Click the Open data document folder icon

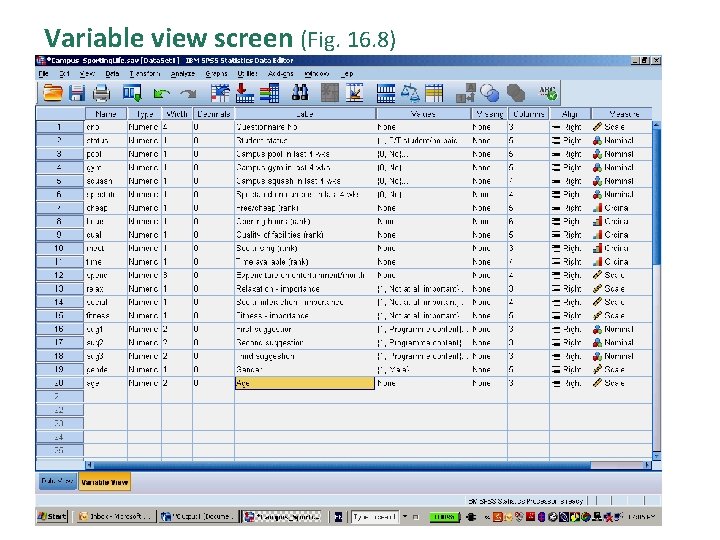(x=52, y=93)
